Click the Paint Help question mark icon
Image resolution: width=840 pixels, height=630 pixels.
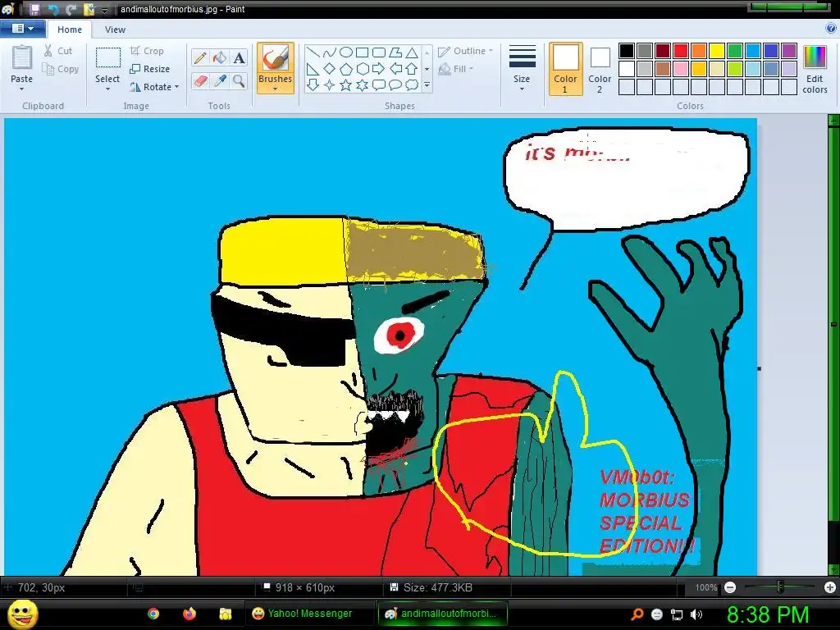tap(831, 29)
